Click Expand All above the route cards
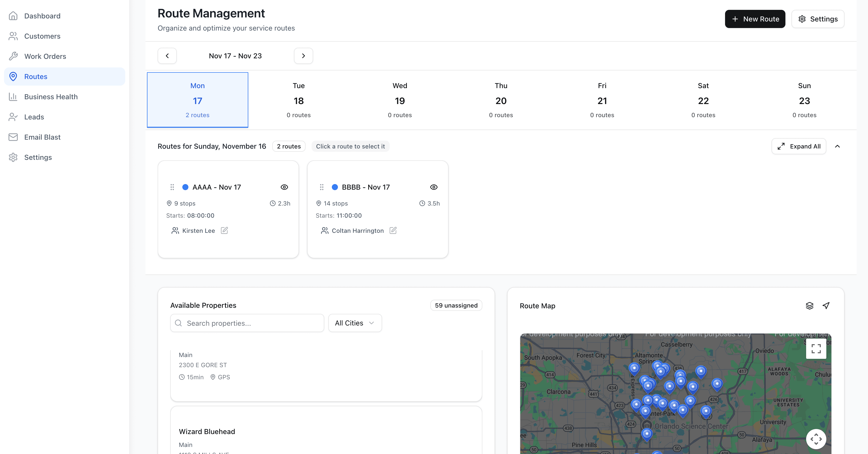Viewport: 868px width, 454px height. pos(799,146)
